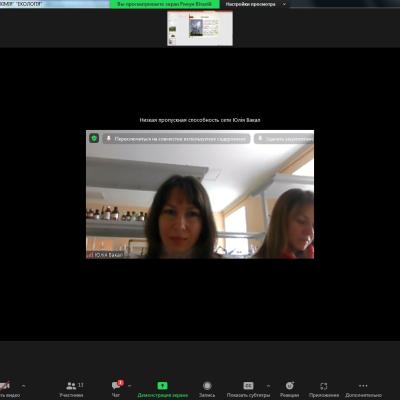The height and width of the screenshot is (400, 400).
Task: Open the view options dropdown at the top
Action: click(256, 4)
